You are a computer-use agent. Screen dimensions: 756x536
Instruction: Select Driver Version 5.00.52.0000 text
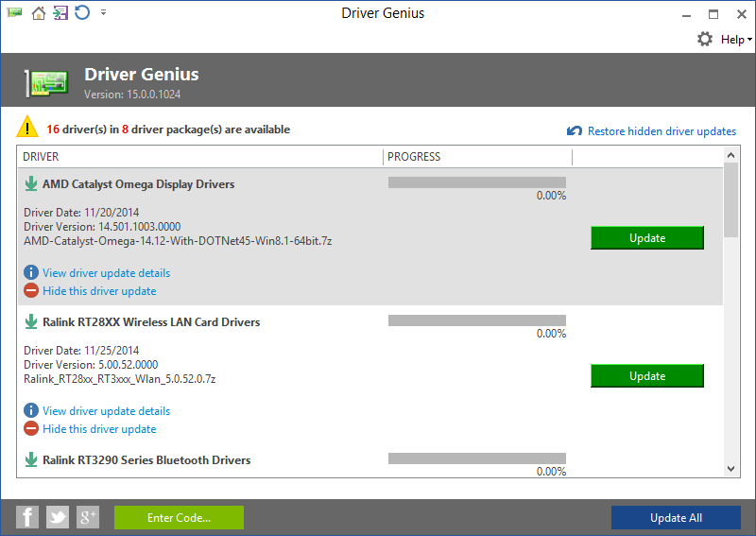pos(91,365)
